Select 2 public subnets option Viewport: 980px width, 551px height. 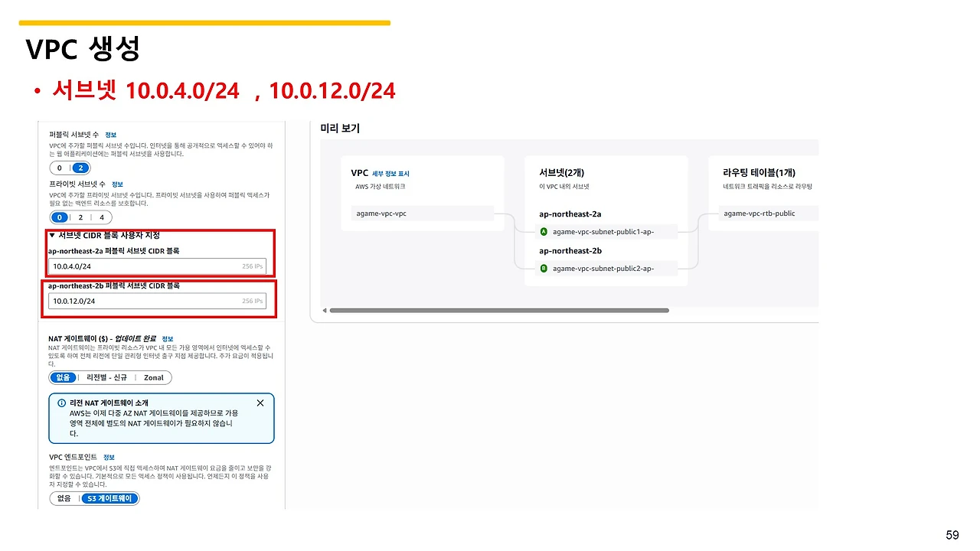pos(81,168)
